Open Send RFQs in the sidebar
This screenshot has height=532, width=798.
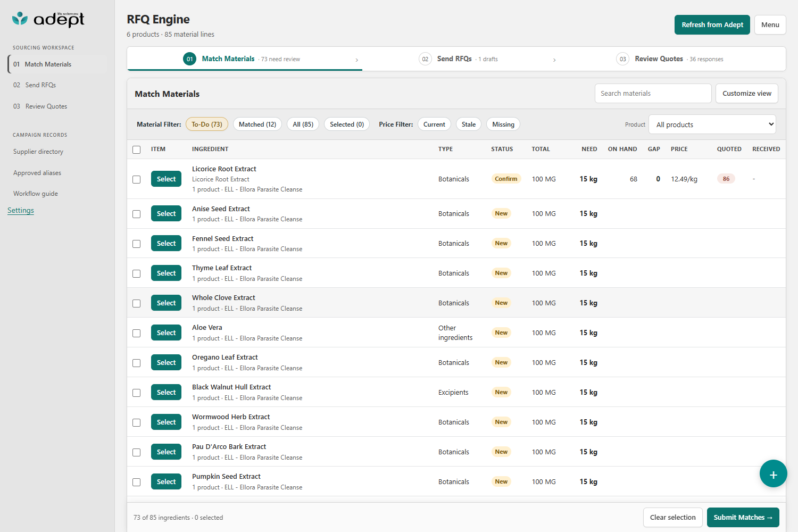57,85
